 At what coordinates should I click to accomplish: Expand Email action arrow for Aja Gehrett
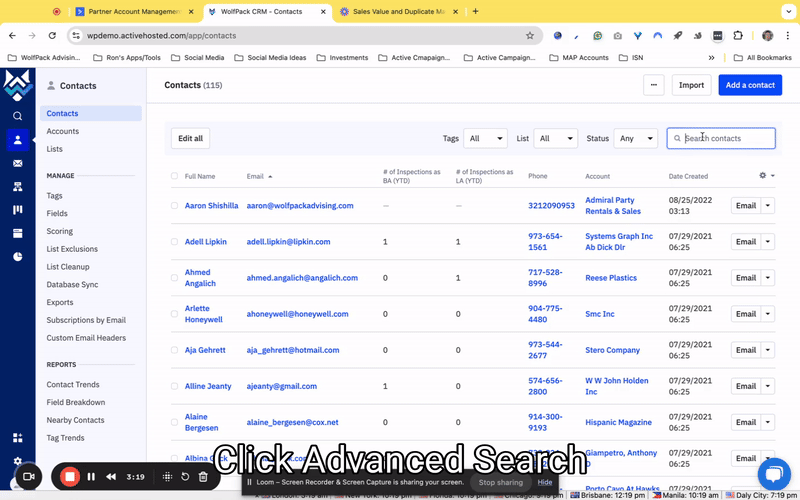(768, 350)
